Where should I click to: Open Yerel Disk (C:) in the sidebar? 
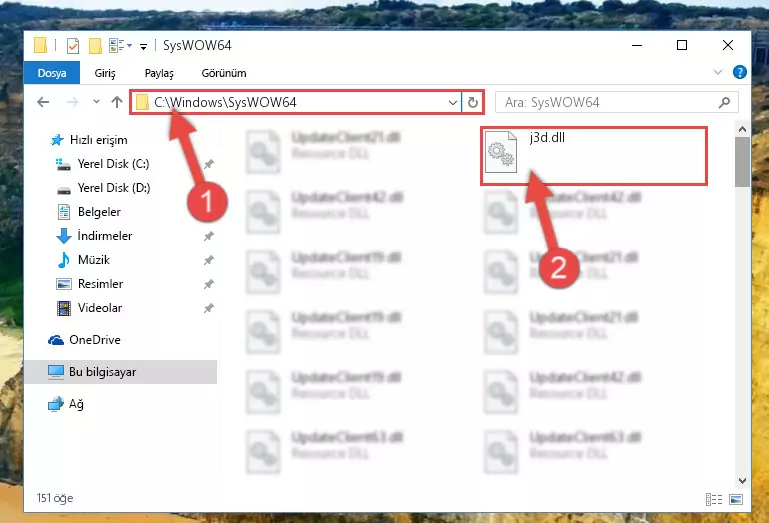pyautogui.click(x=113, y=164)
